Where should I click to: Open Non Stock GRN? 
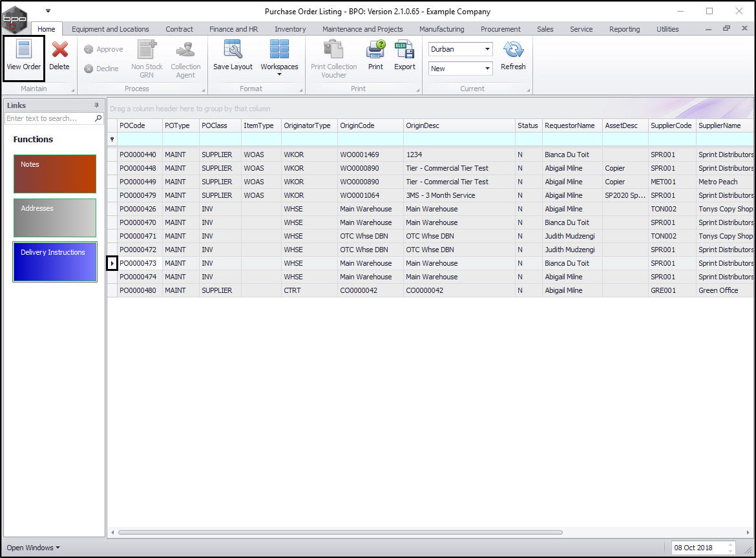click(x=147, y=59)
